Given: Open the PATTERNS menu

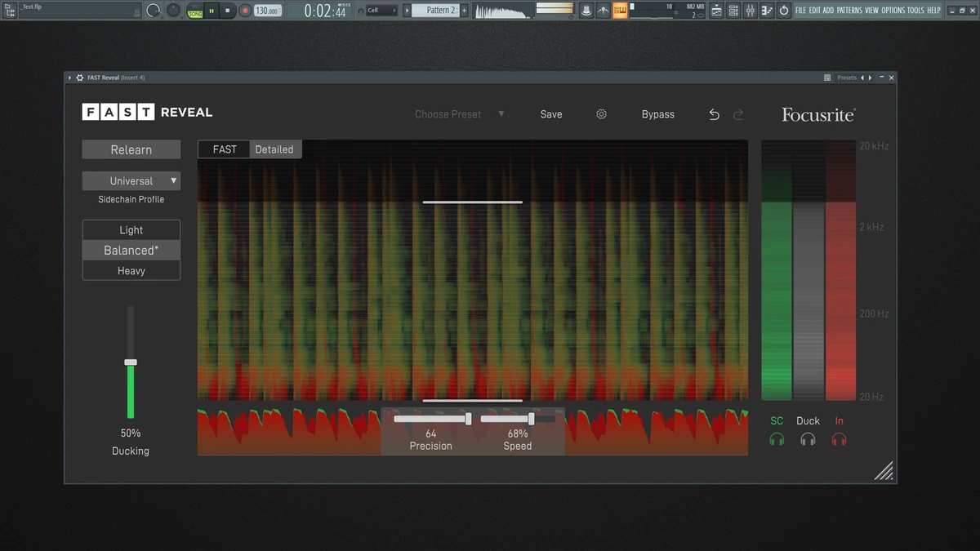Looking at the screenshot, I should coord(849,11).
